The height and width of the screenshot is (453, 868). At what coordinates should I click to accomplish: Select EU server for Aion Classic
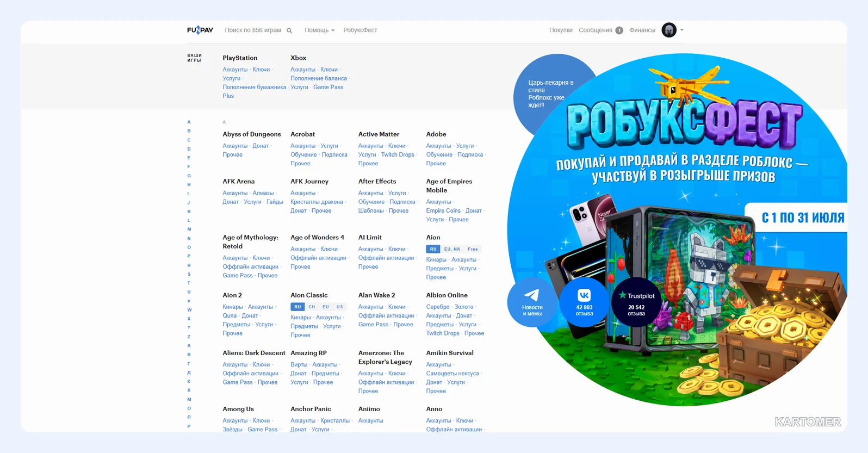click(x=326, y=307)
